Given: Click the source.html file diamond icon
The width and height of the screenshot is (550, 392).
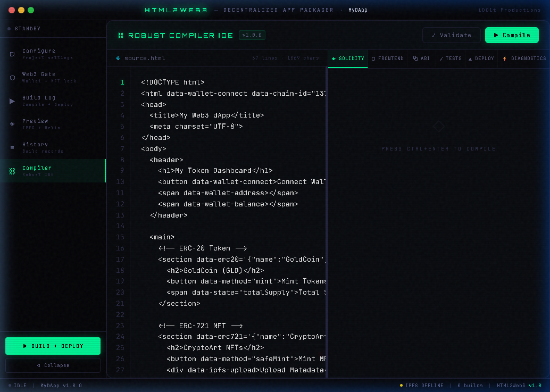Looking at the screenshot, I should 118,58.
